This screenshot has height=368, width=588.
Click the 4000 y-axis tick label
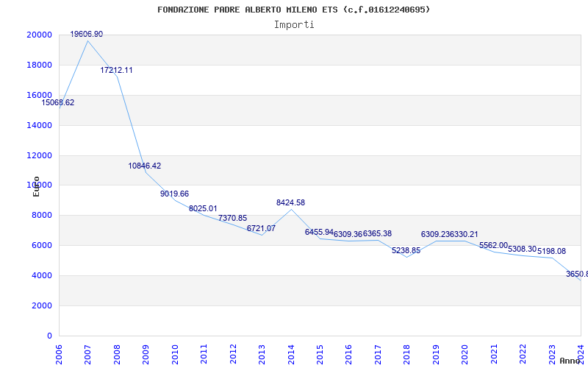coord(41,275)
